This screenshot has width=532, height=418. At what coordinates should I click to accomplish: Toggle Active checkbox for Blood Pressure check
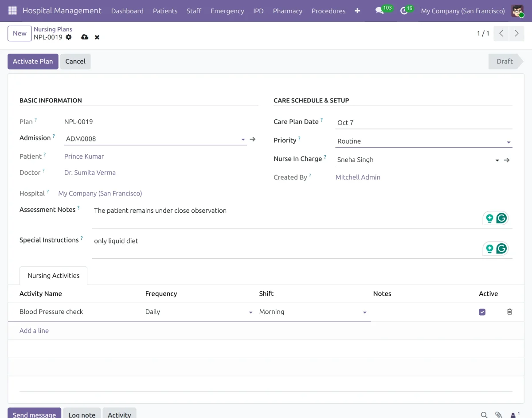pos(482,312)
